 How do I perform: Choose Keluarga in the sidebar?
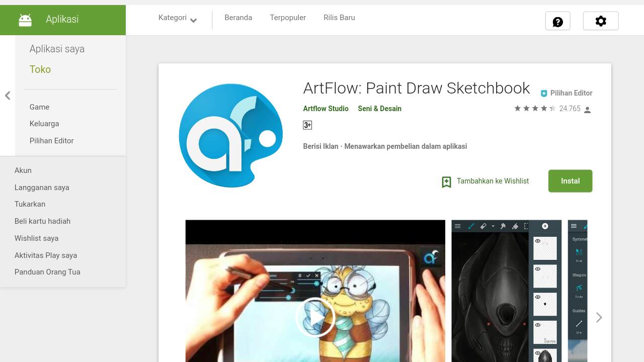(44, 124)
